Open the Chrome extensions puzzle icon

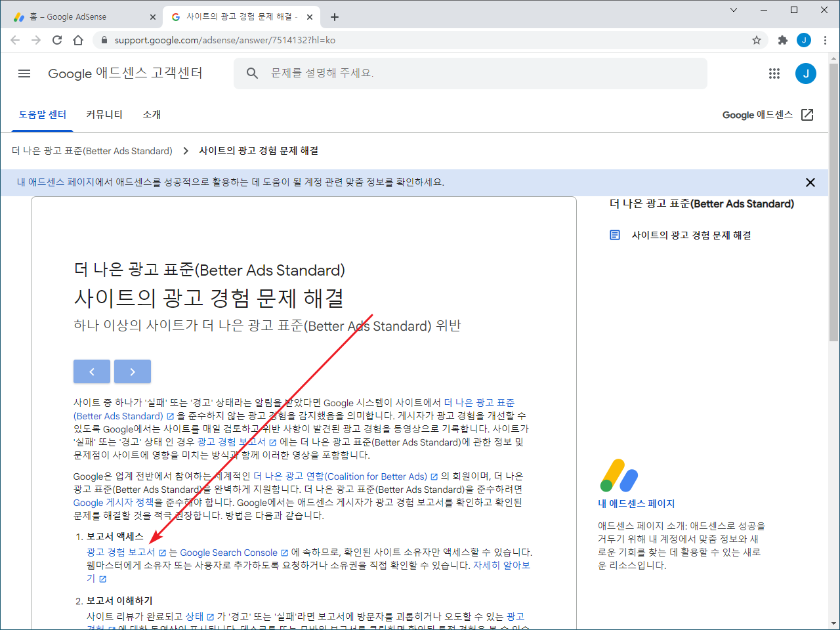point(782,40)
